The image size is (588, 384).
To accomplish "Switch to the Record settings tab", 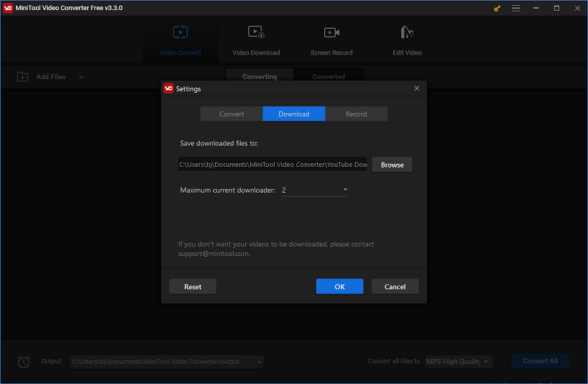I will coord(357,114).
